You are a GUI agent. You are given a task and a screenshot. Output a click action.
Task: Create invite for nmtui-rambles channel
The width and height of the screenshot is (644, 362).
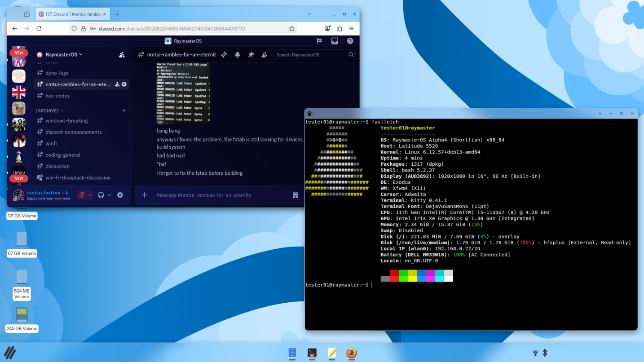point(117,84)
